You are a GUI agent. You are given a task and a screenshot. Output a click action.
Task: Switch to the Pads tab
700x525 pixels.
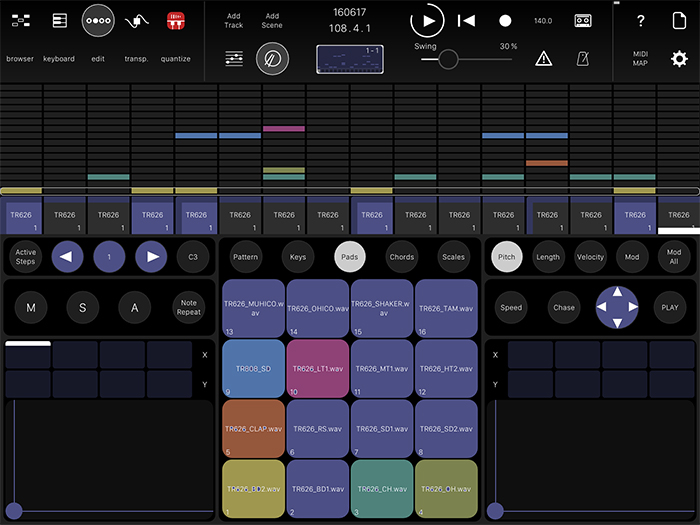(x=350, y=257)
